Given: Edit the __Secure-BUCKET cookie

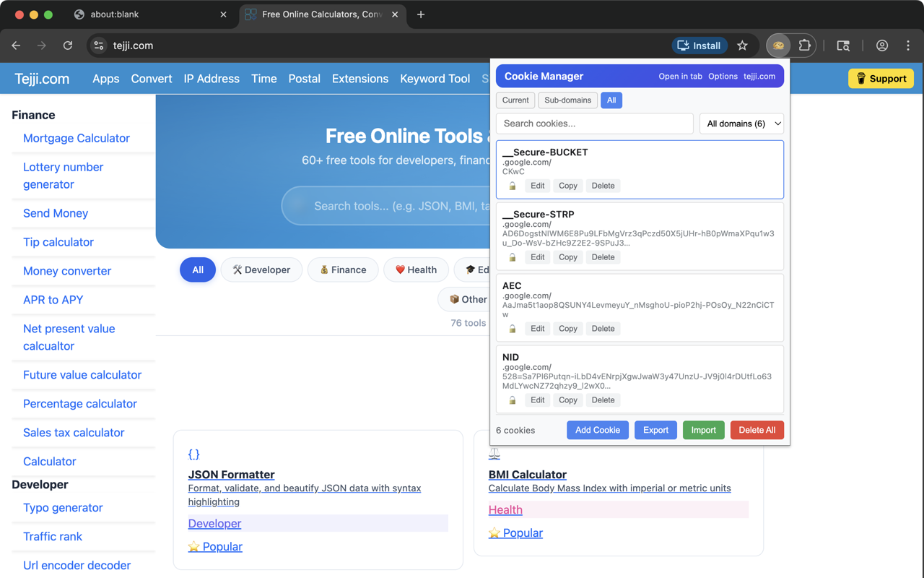Looking at the screenshot, I should pos(538,186).
